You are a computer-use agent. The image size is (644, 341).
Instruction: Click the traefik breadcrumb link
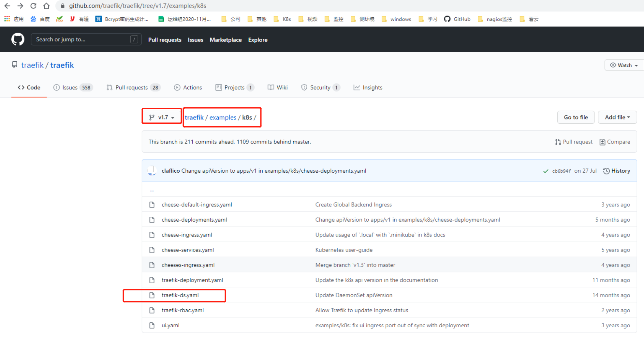(194, 117)
